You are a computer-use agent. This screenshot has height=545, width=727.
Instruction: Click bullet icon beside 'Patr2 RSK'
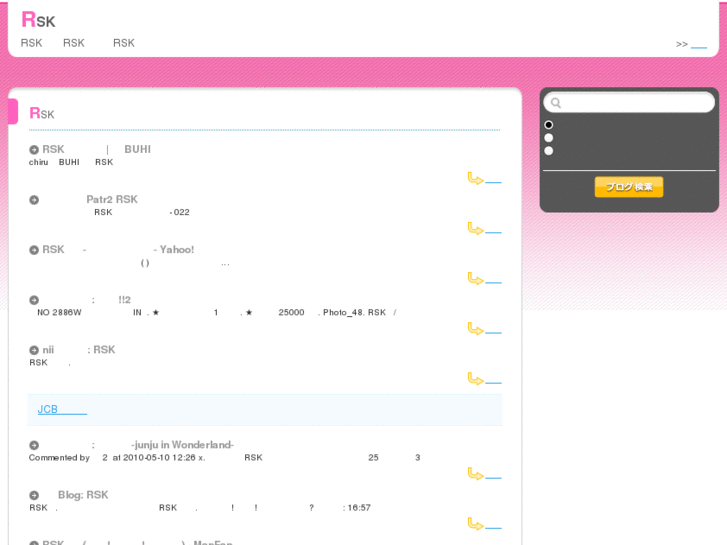coord(34,200)
